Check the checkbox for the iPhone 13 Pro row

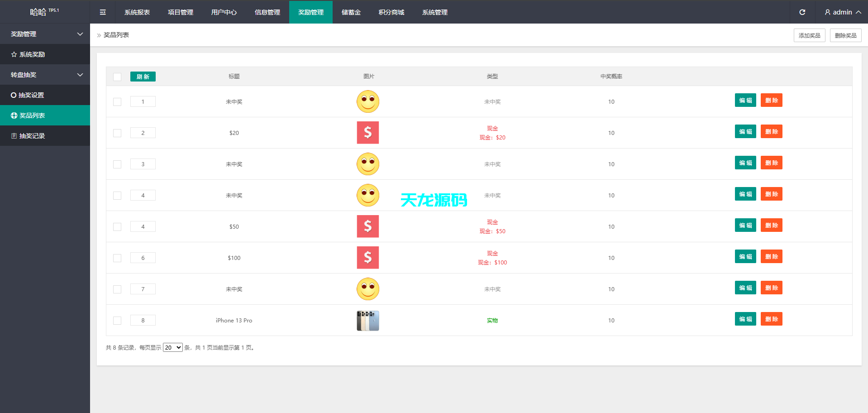point(117,320)
